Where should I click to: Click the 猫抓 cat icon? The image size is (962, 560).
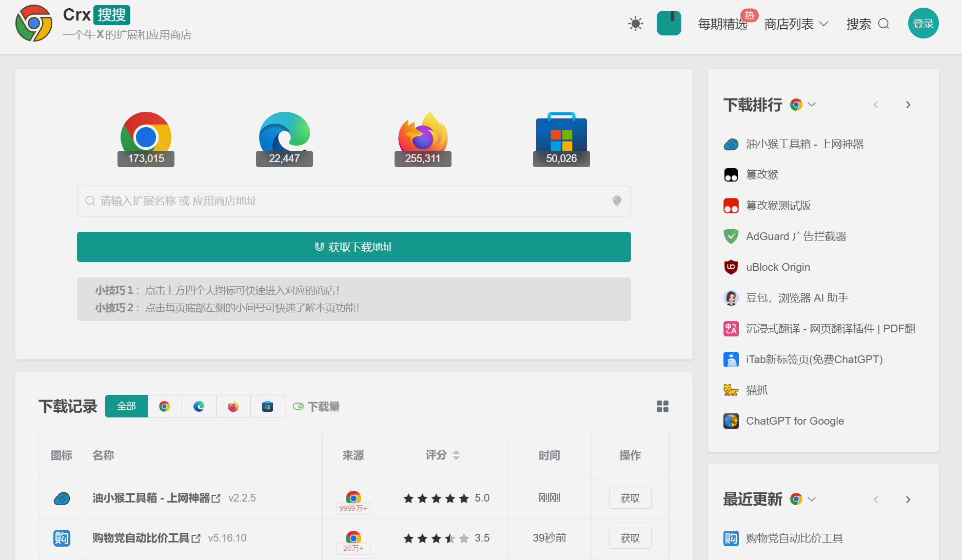point(731,390)
